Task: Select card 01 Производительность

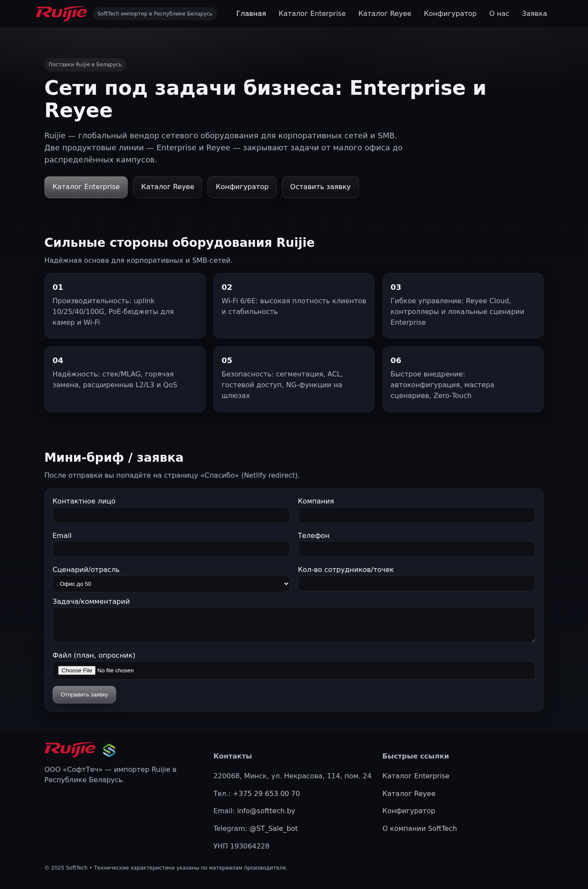Action: click(x=125, y=306)
